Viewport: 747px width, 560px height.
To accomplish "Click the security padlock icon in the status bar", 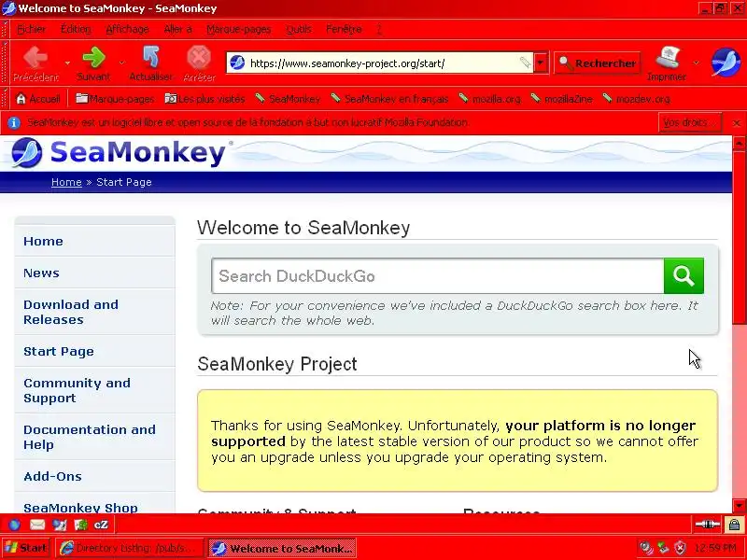I will [734, 525].
